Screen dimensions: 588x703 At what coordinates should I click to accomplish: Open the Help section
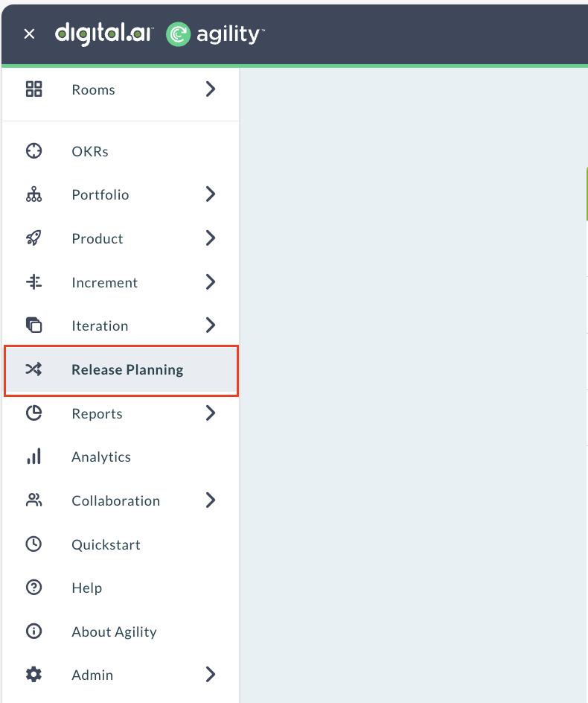coord(86,588)
